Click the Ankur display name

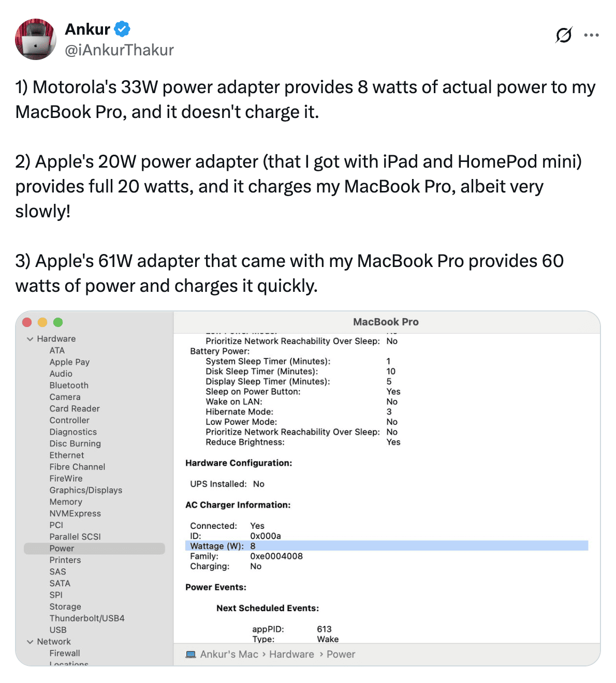[x=87, y=29]
